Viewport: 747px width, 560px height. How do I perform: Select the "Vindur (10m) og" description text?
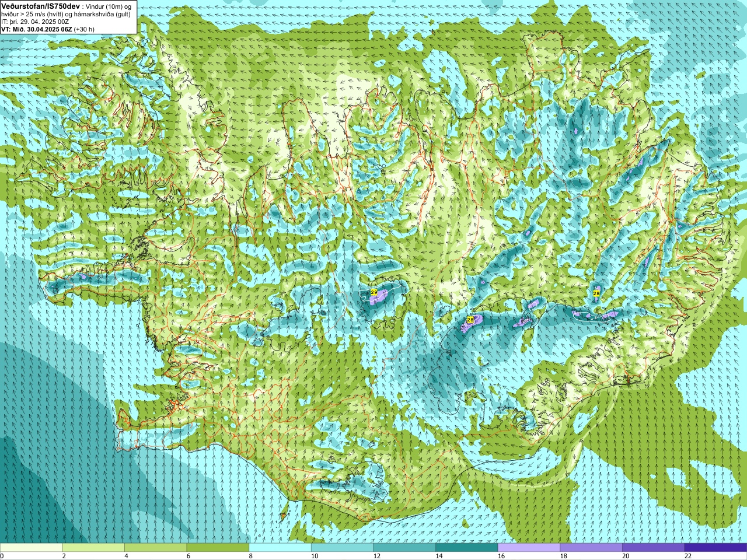[109, 6]
